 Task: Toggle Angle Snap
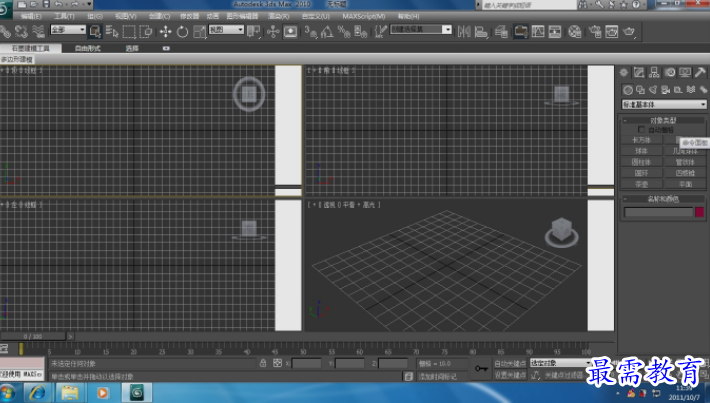[x=327, y=31]
